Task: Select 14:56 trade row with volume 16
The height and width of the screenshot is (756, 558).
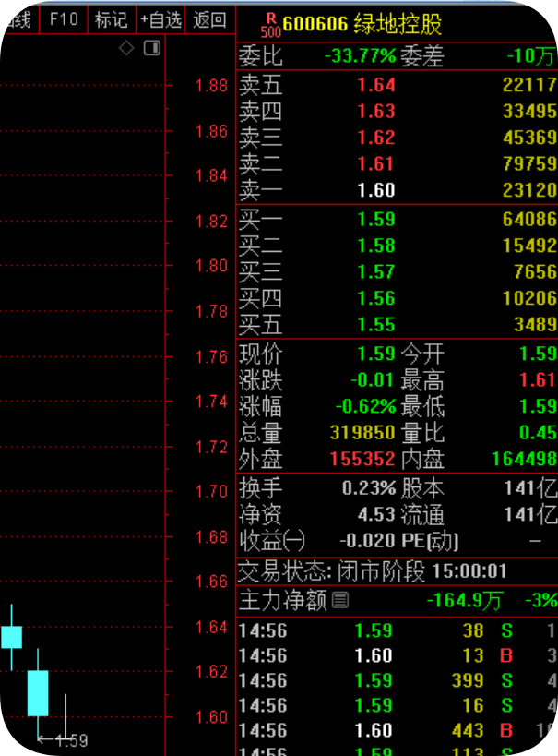Action: click(x=398, y=706)
